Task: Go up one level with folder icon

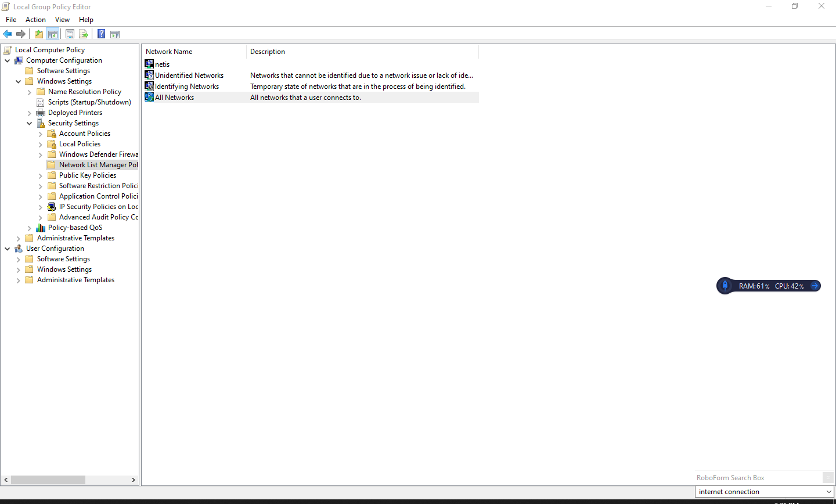Action: coord(39,34)
